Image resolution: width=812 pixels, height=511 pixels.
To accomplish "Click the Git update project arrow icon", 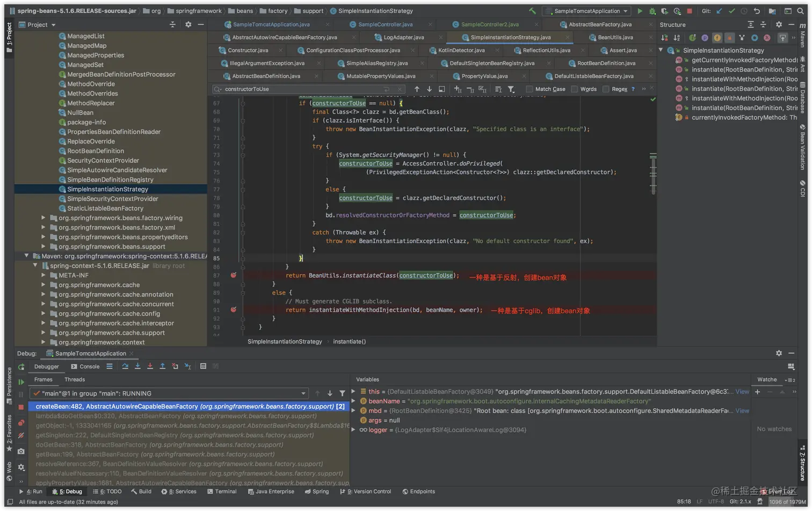I will (x=719, y=11).
